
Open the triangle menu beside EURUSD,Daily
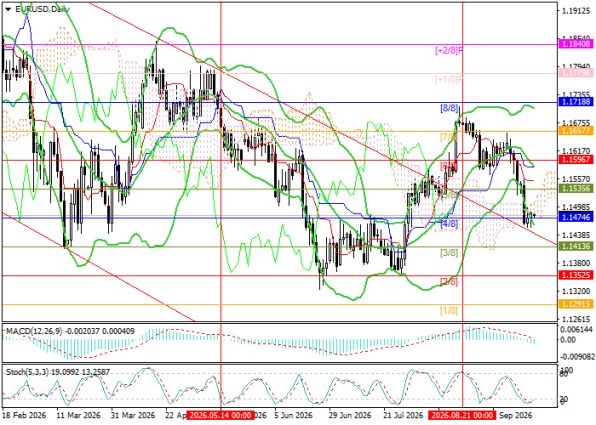(x=8, y=10)
